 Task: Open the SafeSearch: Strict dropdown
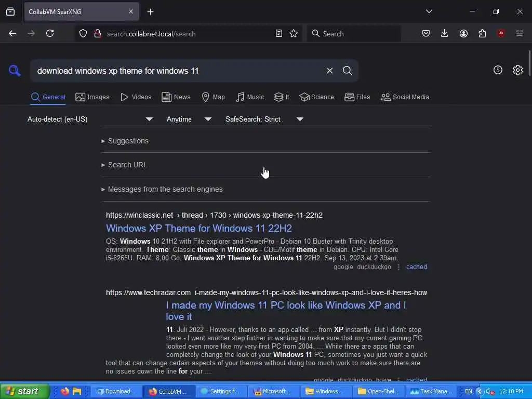(x=264, y=119)
